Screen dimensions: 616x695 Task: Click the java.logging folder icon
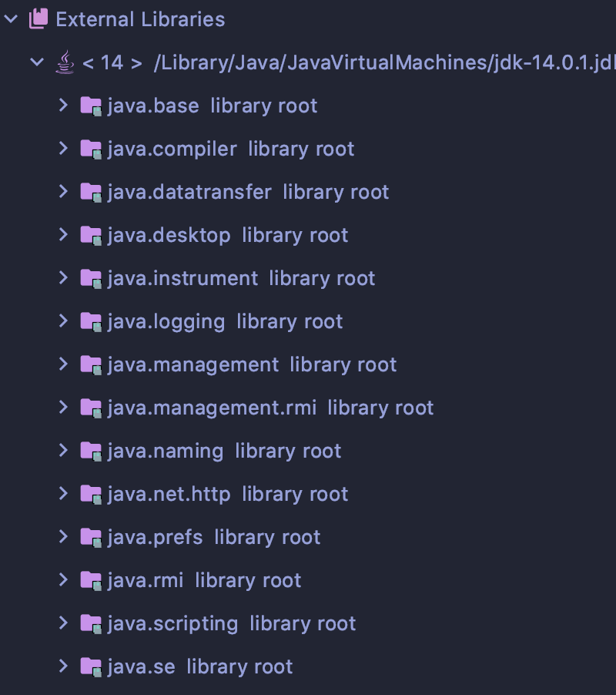[91, 321]
